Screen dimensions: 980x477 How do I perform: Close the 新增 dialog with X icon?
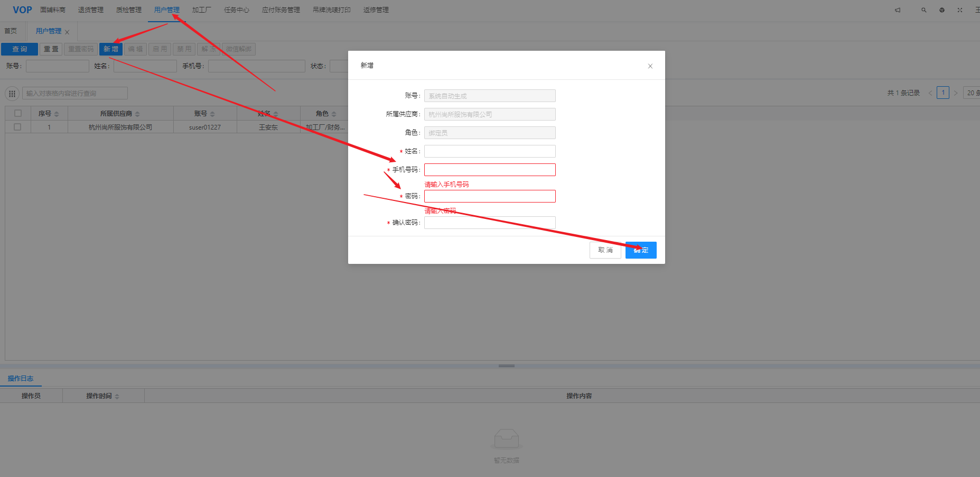click(x=650, y=66)
